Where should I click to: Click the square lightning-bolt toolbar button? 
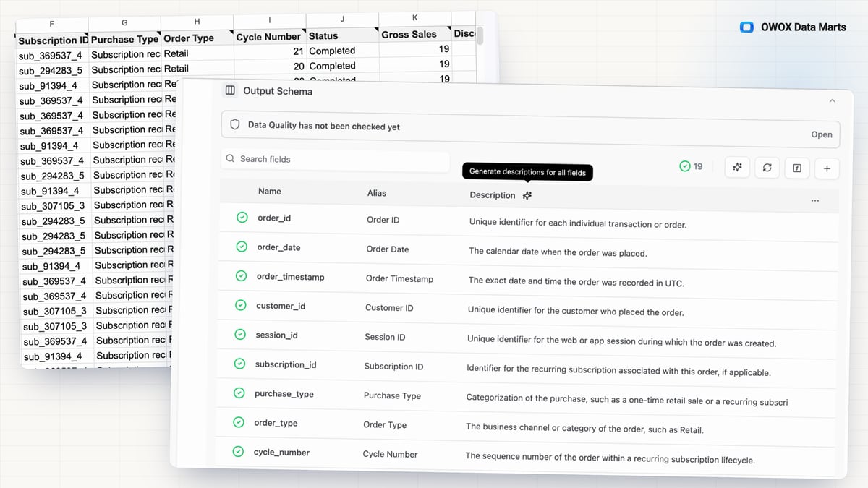(797, 168)
